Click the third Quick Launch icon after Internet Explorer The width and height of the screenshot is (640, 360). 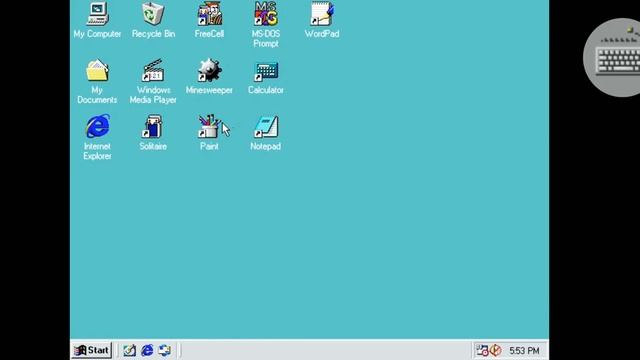(164, 350)
